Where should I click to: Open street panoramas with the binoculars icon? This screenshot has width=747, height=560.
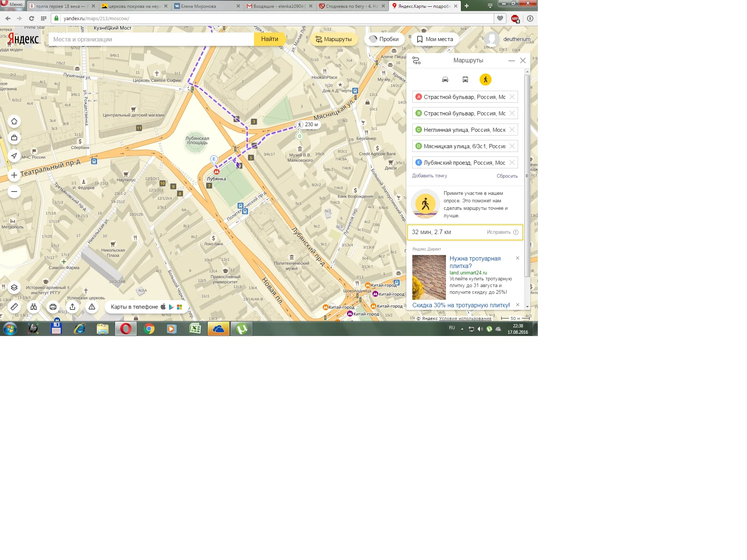pyautogui.click(x=34, y=307)
